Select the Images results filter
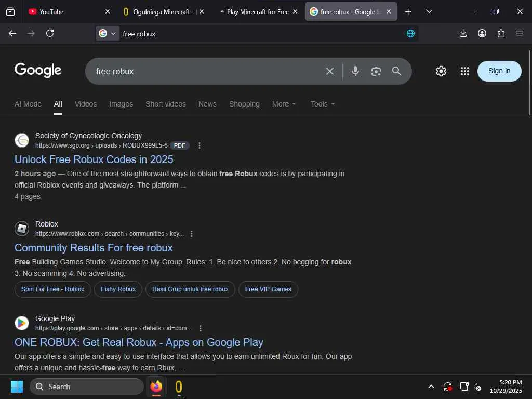This screenshot has height=399, width=532. click(121, 104)
